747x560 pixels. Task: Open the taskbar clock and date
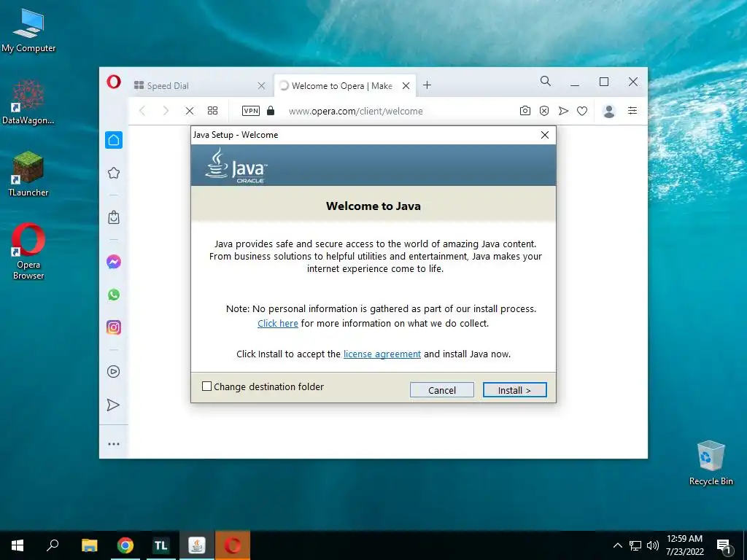(x=684, y=545)
